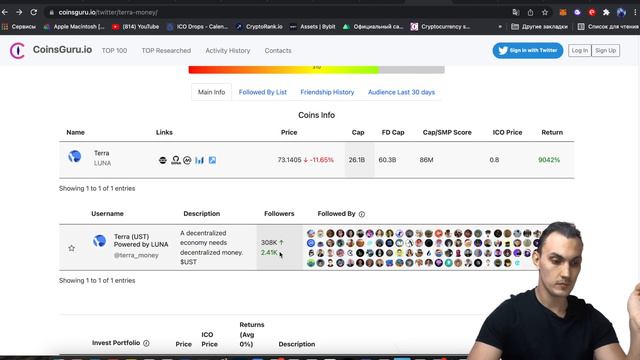Viewport: 640px width, 360px height.
Task: Click the Sign Up button
Action: pyautogui.click(x=605, y=51)
